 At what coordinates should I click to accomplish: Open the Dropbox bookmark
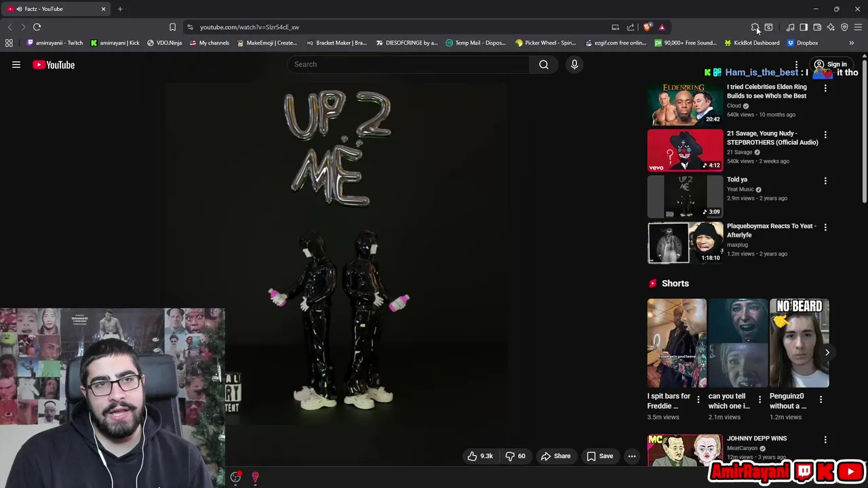[x=802, y=43]
